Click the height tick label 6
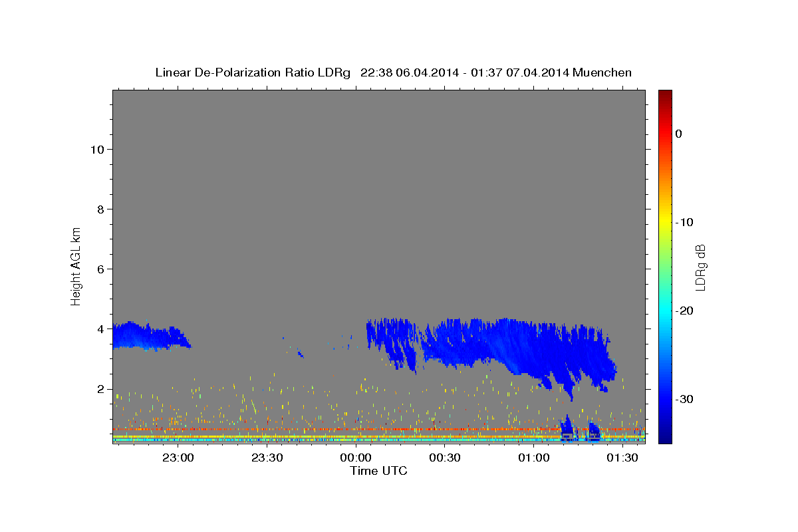The image size is (798, 532). click(x=102, y=269)
